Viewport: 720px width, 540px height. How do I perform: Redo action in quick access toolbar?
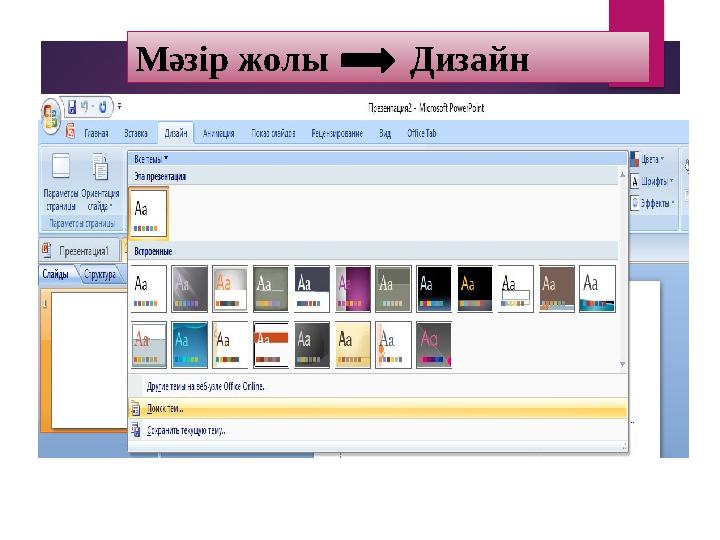[102, 107]
